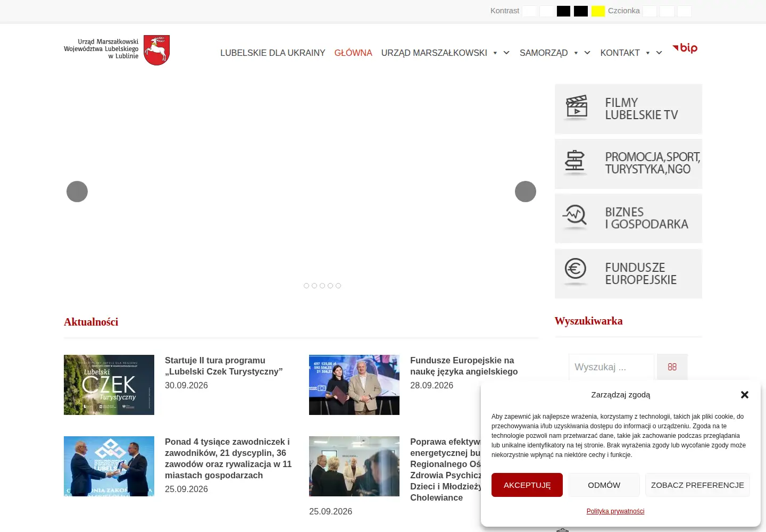This screenshot has width=766, height=532.
Task: Click Zobacz preferencje button
Action: [x=697, y=485]
